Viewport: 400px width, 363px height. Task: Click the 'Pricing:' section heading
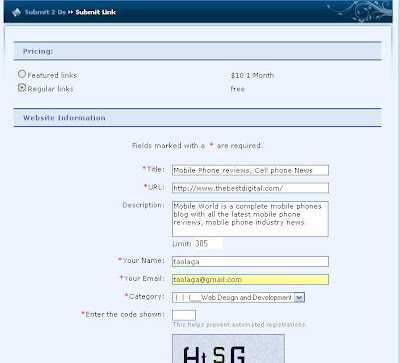38,51
